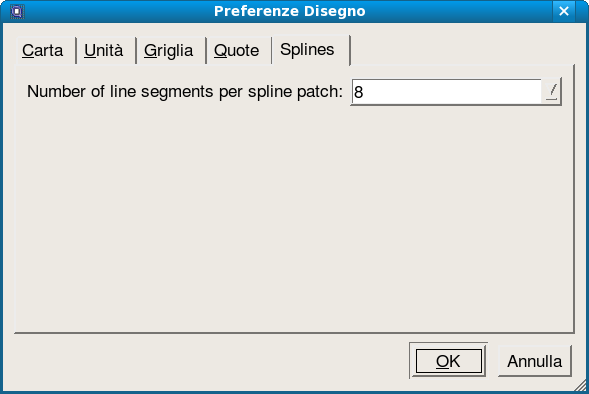
Task: Click the empty area of the Splines panel
Action: (294, 218)
